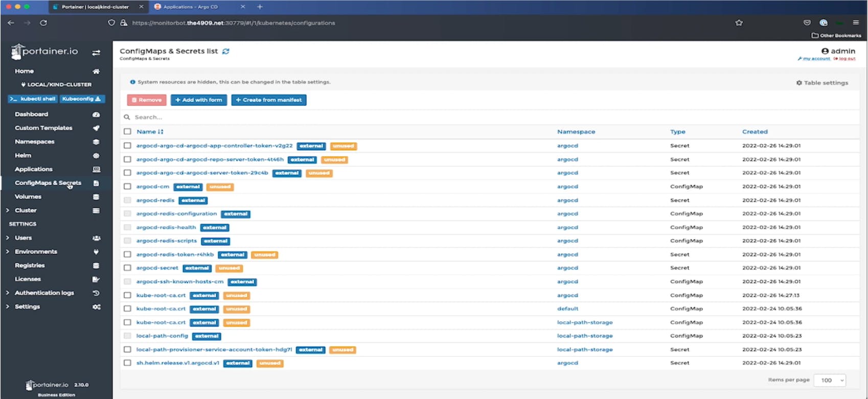Image resolution: width=868 pixels, height=399 pixels.
Task: Click the Helm icon in sidebar
Action: tap(96, 156)
